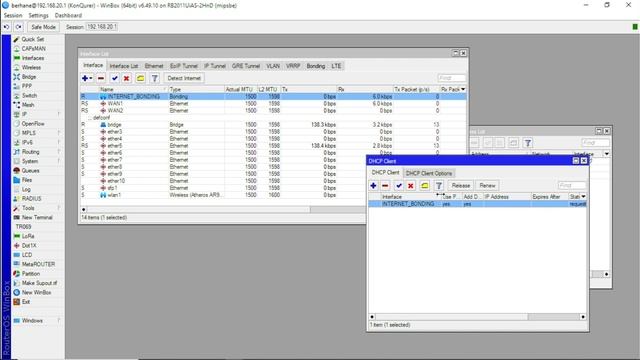Click the Release button
640x360 pixels.
click(461, 186)
